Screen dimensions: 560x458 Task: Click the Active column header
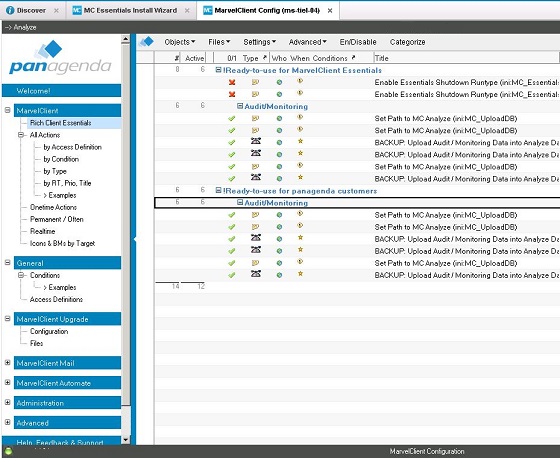point(194,58)
